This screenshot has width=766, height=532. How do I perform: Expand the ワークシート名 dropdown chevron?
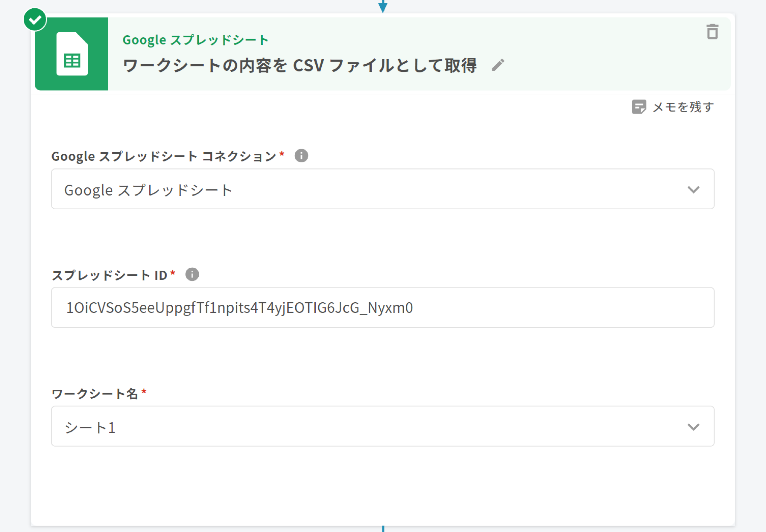point(693,427)
